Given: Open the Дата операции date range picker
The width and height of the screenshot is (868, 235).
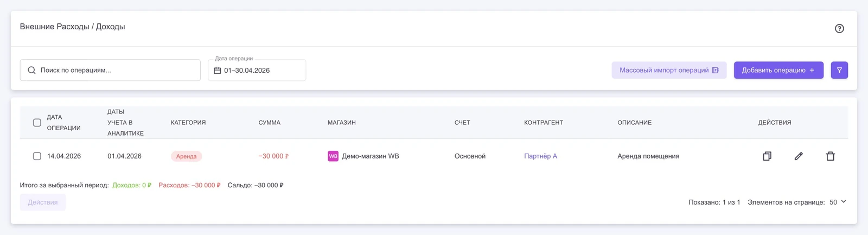Looking at the screenshot, I should coord(257,70).
